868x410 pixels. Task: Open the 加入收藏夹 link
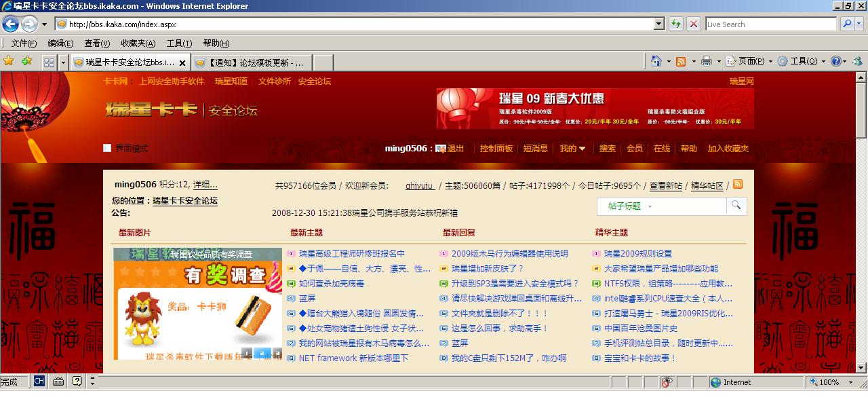[x=728, y=148]
